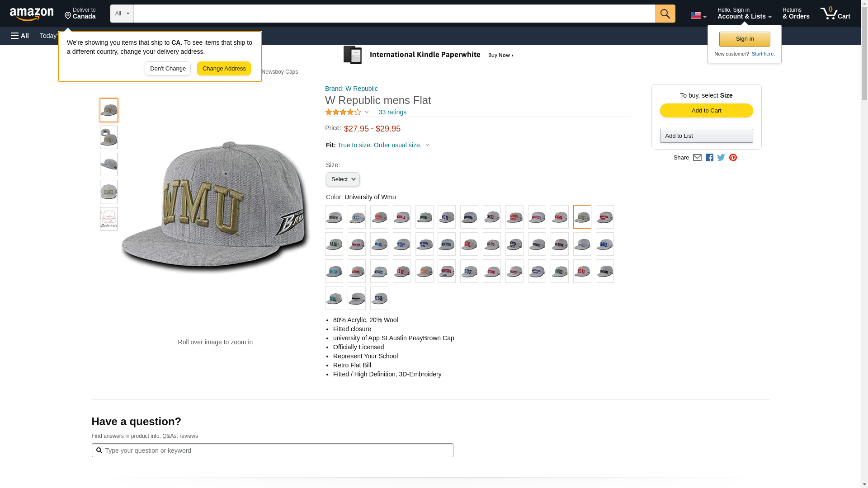The height and width of the screenshot is (488, 868).
Task: Pin the product on Pinterest
Action: 733,158
